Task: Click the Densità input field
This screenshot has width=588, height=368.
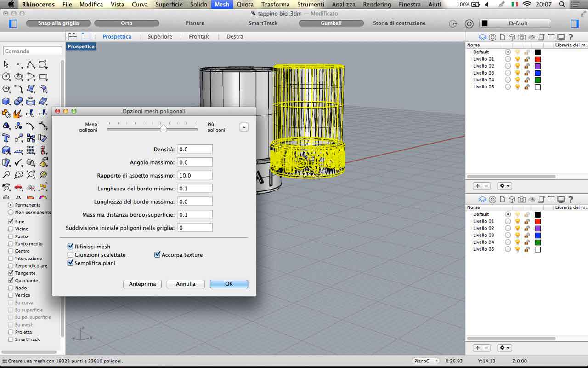Action: click(195, 149)
